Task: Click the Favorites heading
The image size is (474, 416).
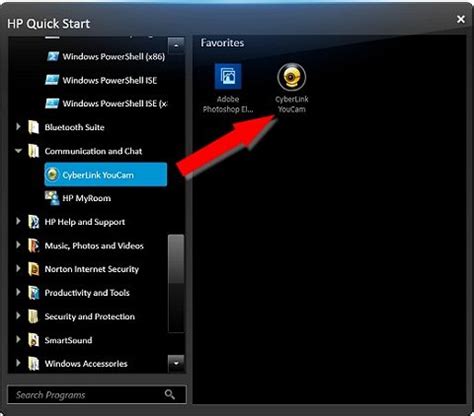Action: click(x=222, y=43)
